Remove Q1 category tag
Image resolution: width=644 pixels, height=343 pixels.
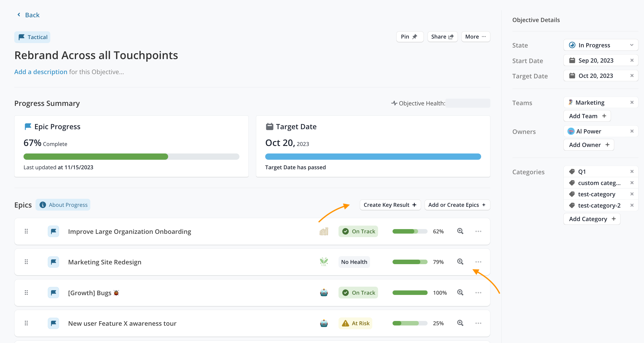632,171
